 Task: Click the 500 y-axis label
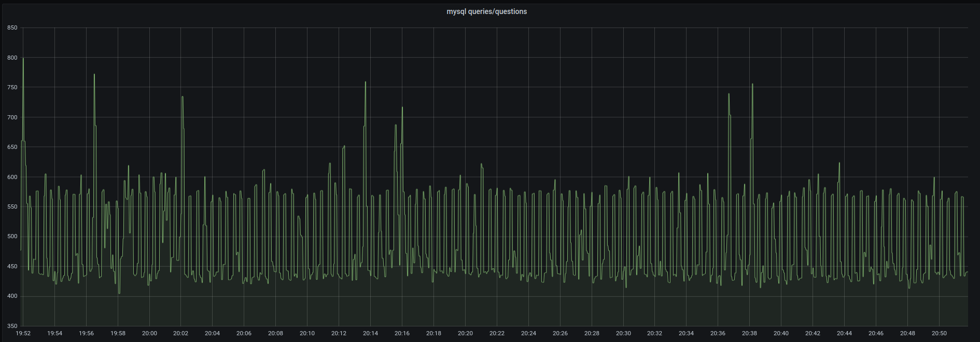point(12,237)
